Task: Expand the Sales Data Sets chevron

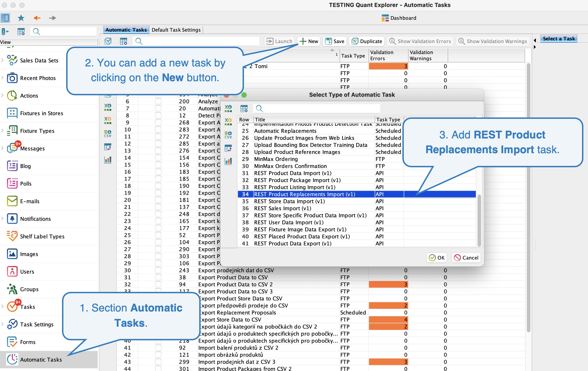Action: pyautogui.click(x=3, y=60)
